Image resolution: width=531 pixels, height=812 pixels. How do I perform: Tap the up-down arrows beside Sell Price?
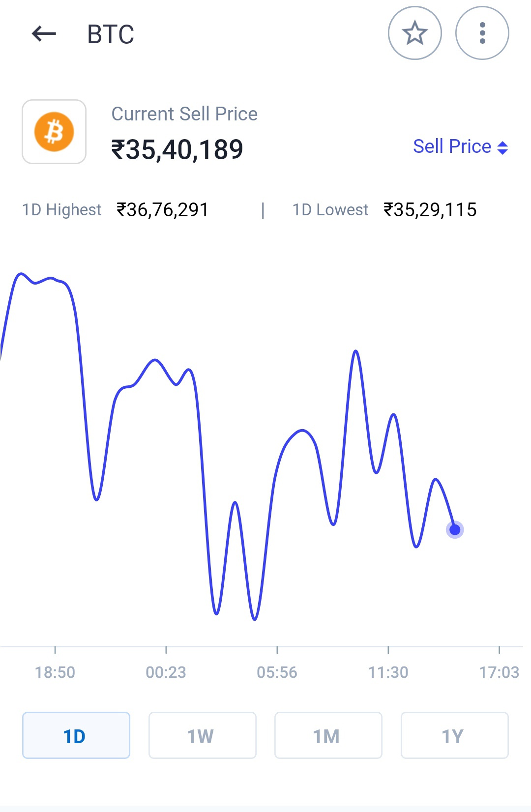[502, 147]
